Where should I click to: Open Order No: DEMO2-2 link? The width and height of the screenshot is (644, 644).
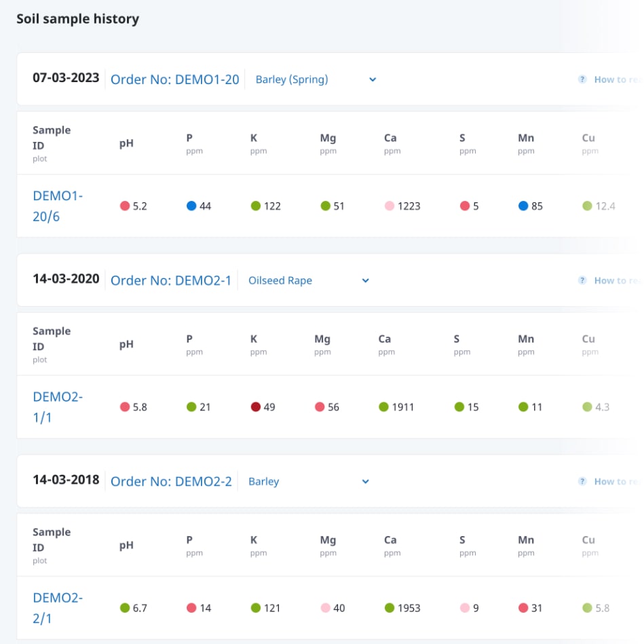tap(171, 482)
